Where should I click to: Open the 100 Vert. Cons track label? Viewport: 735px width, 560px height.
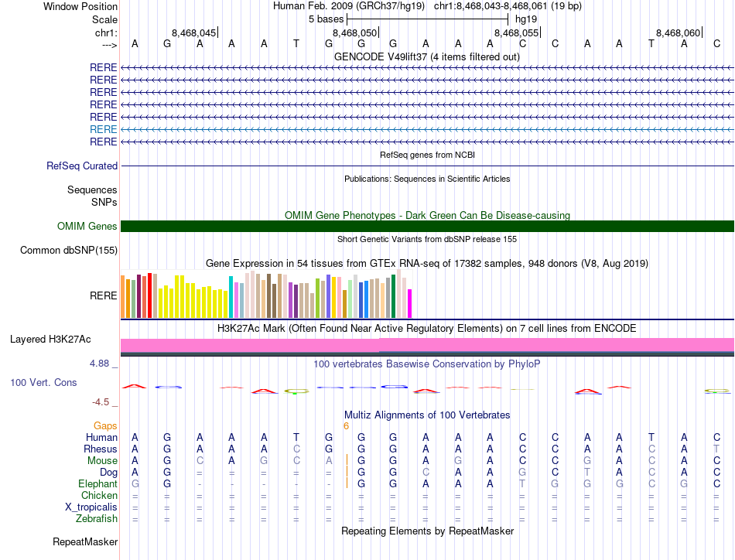click(x=43, y=382)
